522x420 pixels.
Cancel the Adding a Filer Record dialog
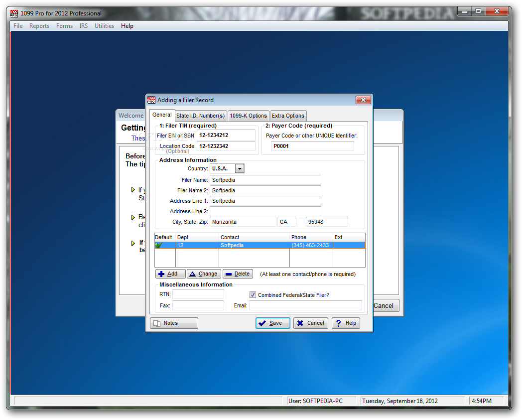coord(311,323)
